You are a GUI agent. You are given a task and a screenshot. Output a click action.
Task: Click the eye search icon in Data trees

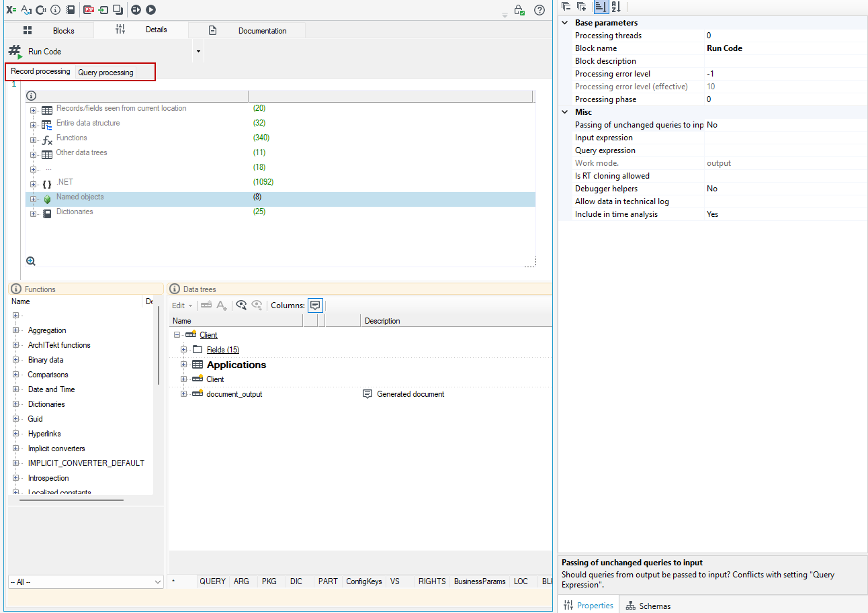pyautogui.click(x=241, y=305)
